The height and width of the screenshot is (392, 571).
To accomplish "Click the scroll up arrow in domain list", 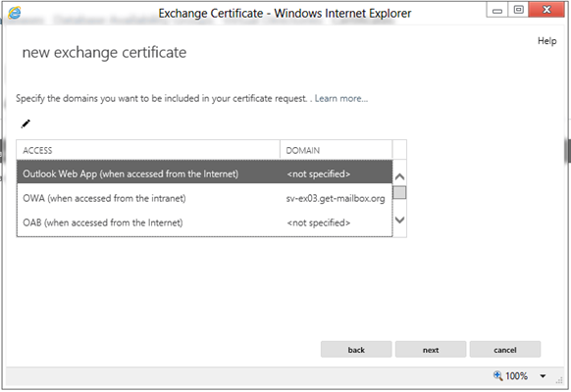I will point(399,177).
